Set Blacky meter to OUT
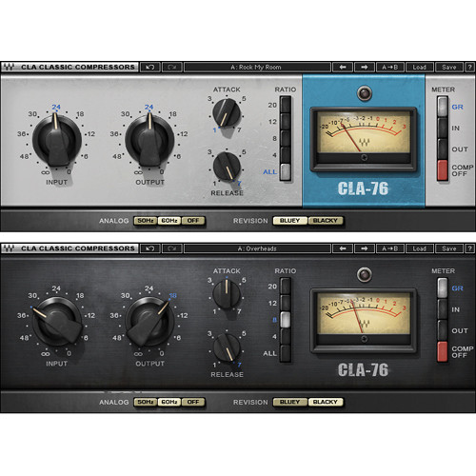 (443, 330)
